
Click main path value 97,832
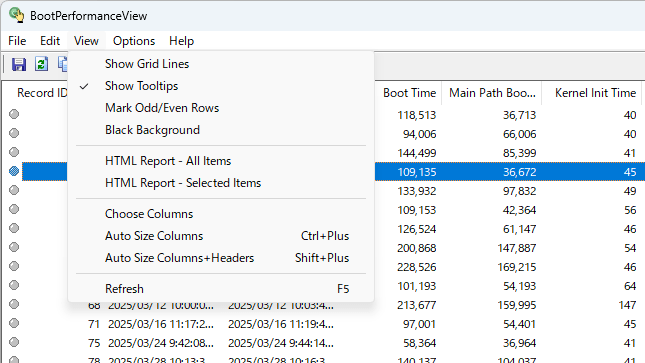click(x=519, y=191)
